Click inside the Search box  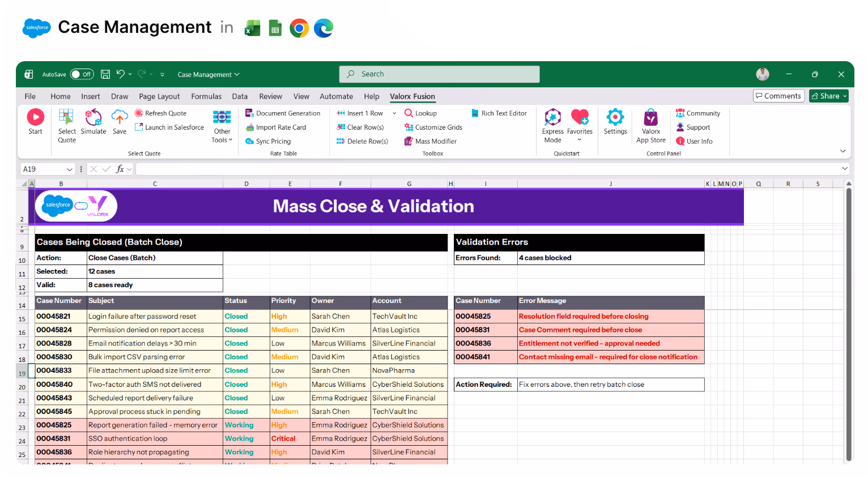(x=439, y=74)
